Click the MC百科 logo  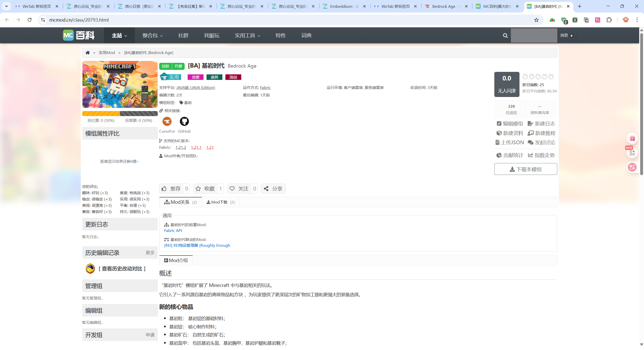[79, 35]
